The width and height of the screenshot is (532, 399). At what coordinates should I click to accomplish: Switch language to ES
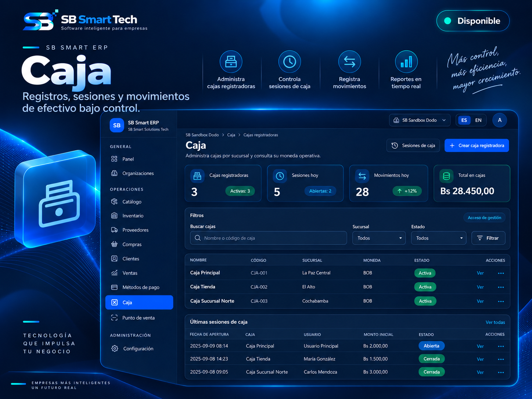464,120
